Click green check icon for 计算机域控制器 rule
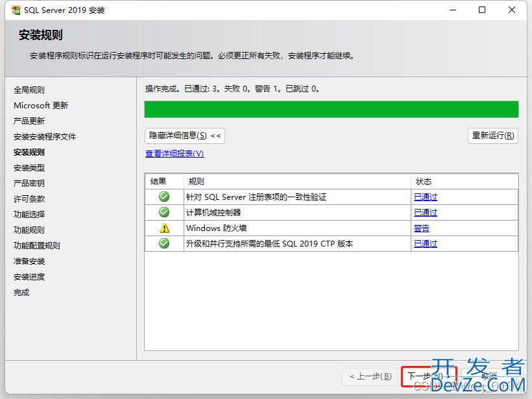 [164, 212]
